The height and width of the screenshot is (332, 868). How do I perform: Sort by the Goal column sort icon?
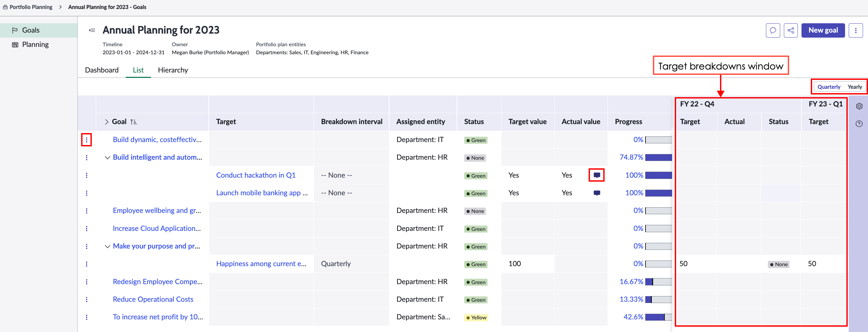133,122
